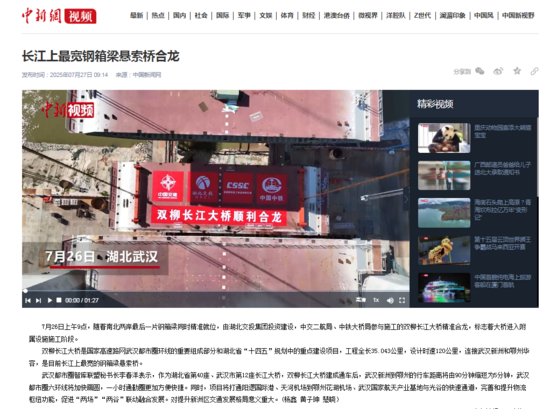This screenshot has height=409, width=550.
Task: Mute the video volume
Action: [x=390, y=301]
